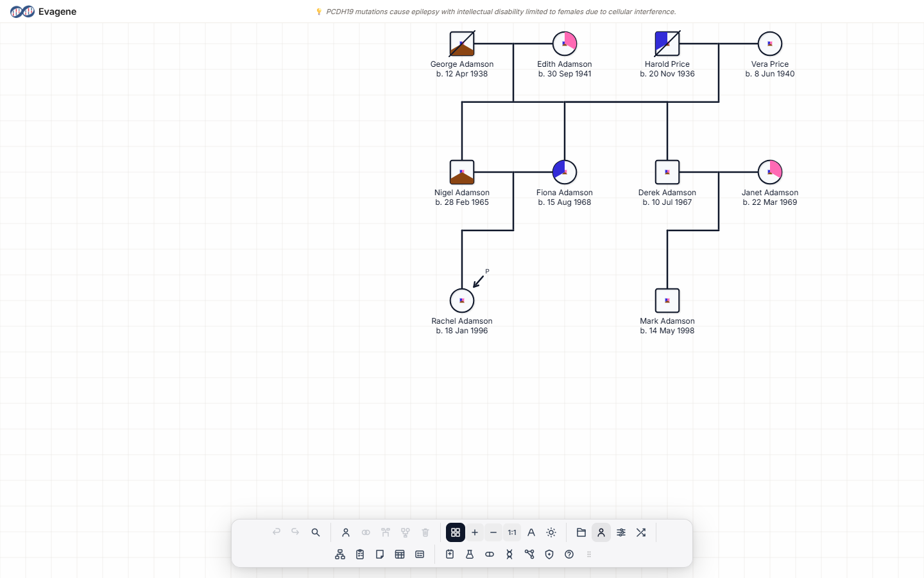Select Fiona Adamson's pedigree circle
This screenshot has height=578, width=924.
pyautogui.click(x=565, y=172)
